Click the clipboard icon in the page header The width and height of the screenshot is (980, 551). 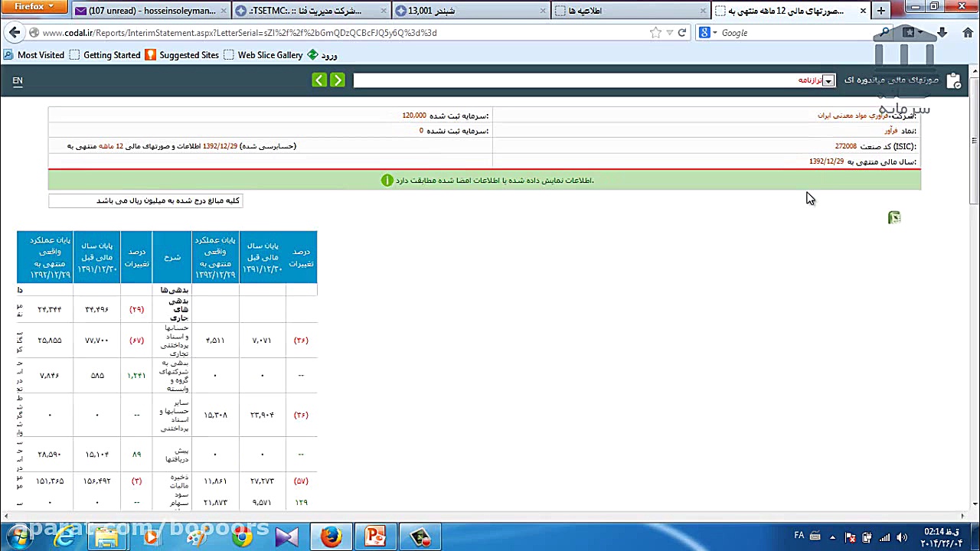point(954,80)
